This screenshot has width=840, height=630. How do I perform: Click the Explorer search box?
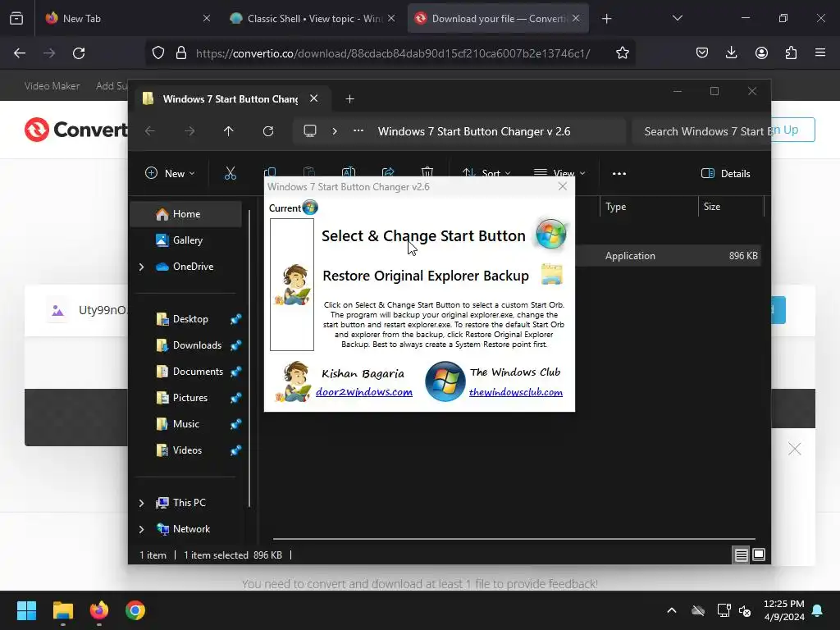(x=701, y=131)
